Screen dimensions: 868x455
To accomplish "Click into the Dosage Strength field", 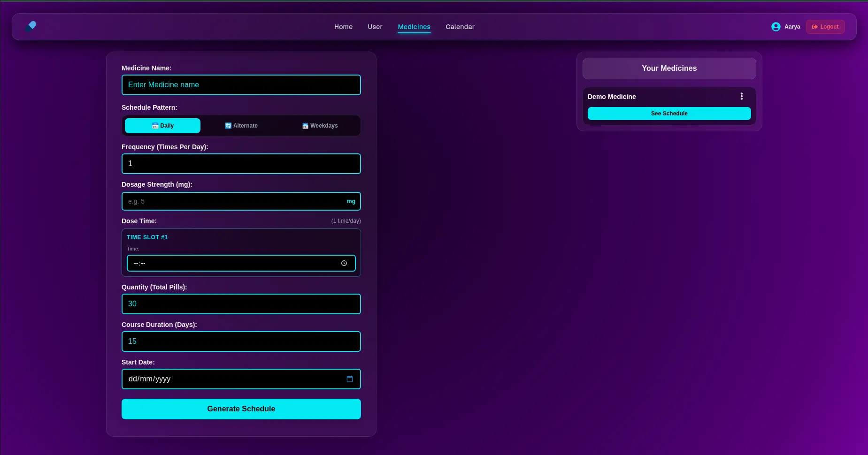I will 241,201.
